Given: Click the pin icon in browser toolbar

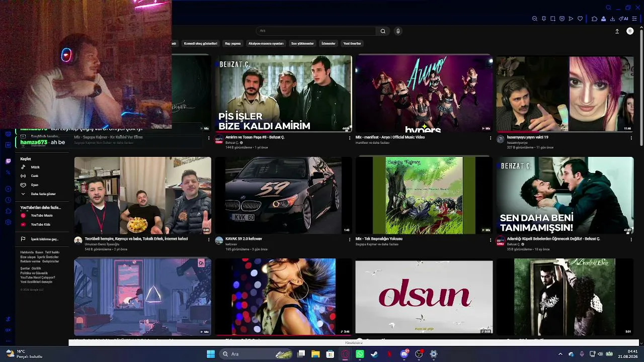Looking at the screenshot, I should (x=544, y=19).
